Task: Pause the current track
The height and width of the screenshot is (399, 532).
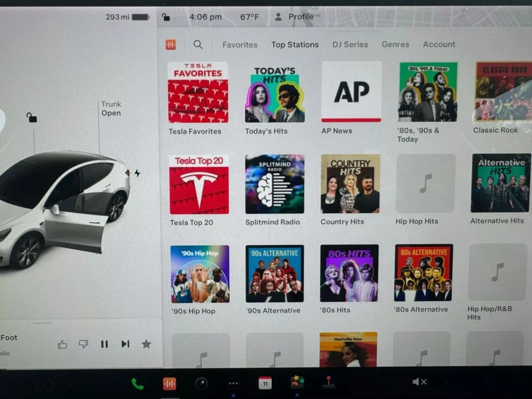Action: 104,344
